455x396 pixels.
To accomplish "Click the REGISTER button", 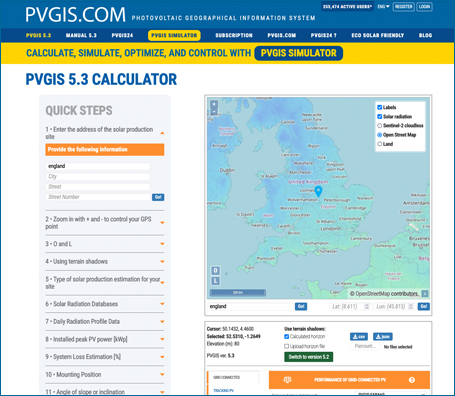I will pos(403,7).
